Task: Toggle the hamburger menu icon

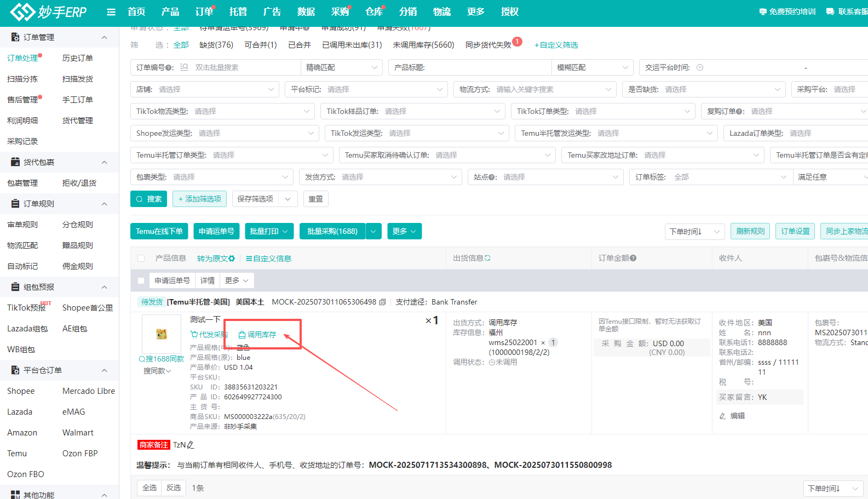Action: coord(111,12)
